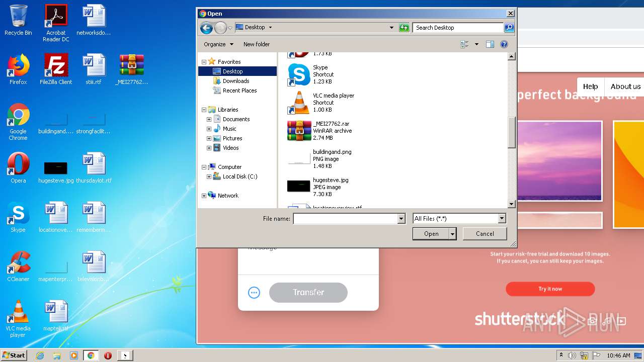
Task: Open Recycle Bin desktop icon
Action: coord(18,20)
